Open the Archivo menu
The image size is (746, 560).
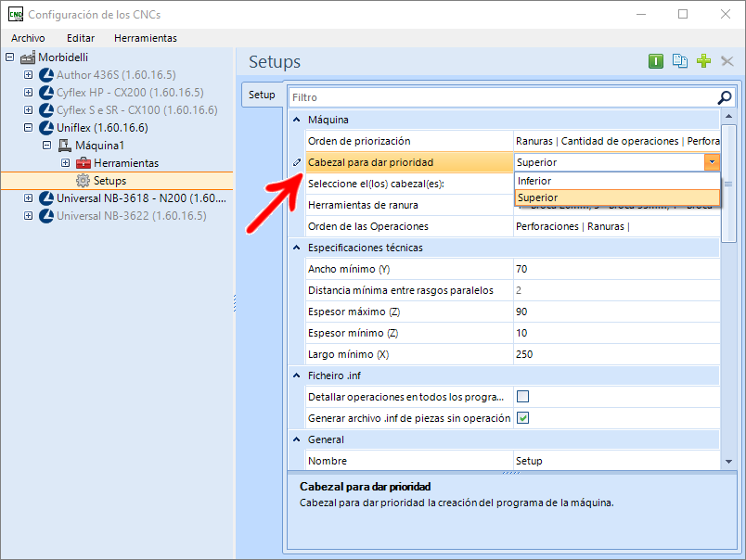tap(28, 38)
